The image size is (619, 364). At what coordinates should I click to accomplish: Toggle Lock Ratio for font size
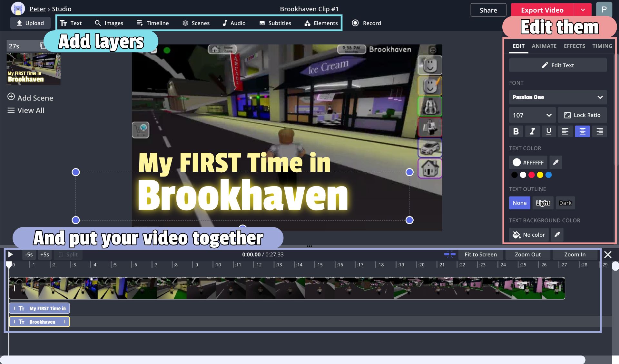(582, 115)
